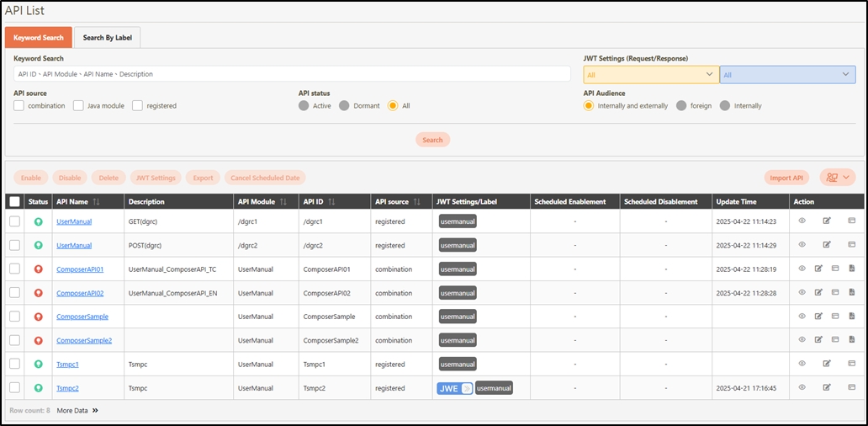868x426 pixels.
Task: Select the Keyword Search tab
Action: 38,38
